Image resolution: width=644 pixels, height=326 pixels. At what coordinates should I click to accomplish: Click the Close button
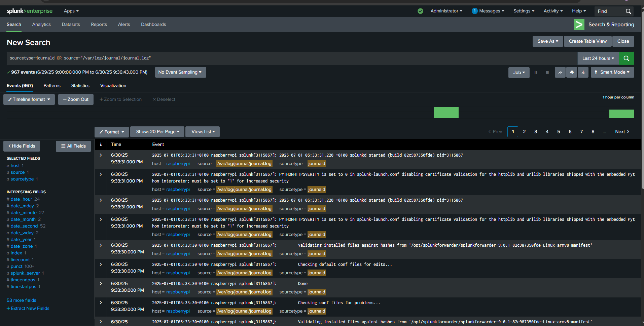point(623,41)
